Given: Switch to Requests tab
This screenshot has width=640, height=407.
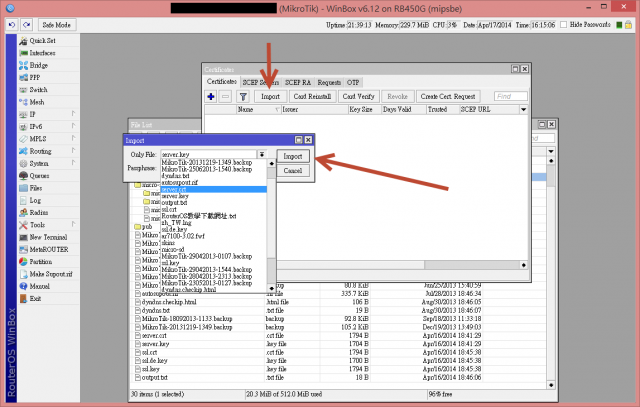Looking at the screenshot, I should pos(329,82).
